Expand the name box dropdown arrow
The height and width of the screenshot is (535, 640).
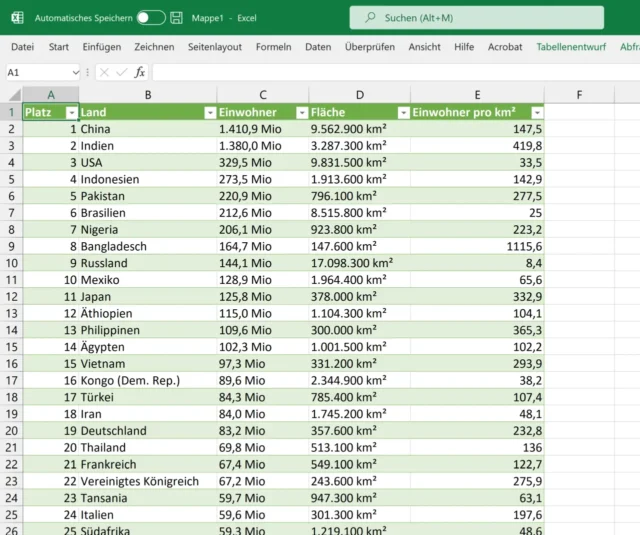pyautogui.click(x=76, y=72)
